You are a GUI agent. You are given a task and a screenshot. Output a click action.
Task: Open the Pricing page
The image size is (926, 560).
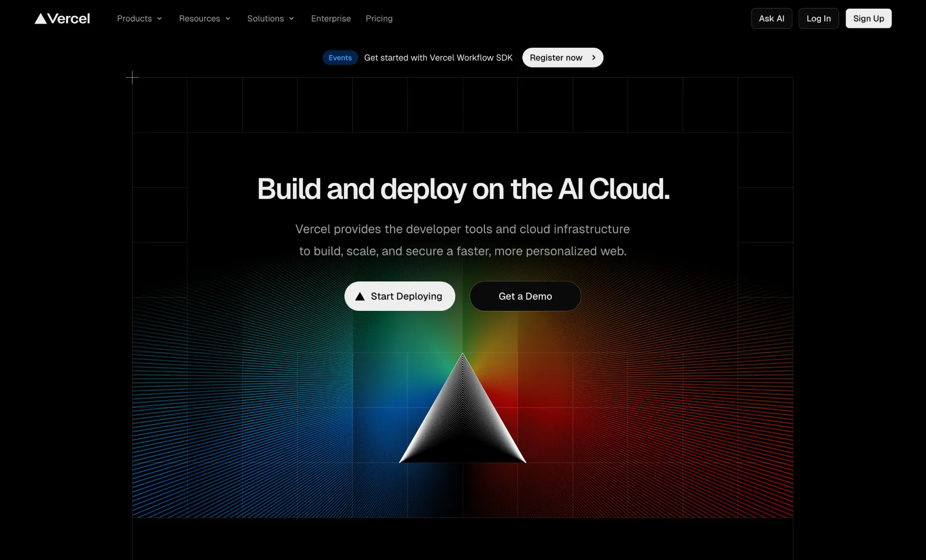(379, 19)
